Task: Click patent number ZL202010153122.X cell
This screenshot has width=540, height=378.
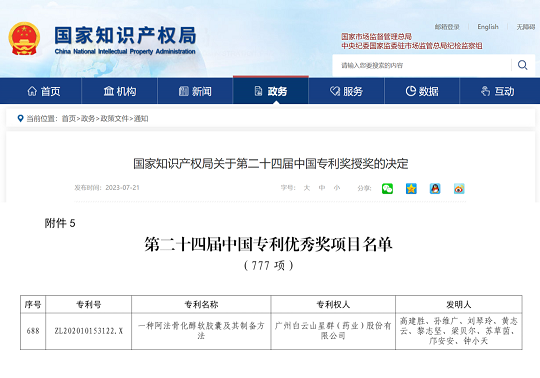Action: [x=89, y=331]
